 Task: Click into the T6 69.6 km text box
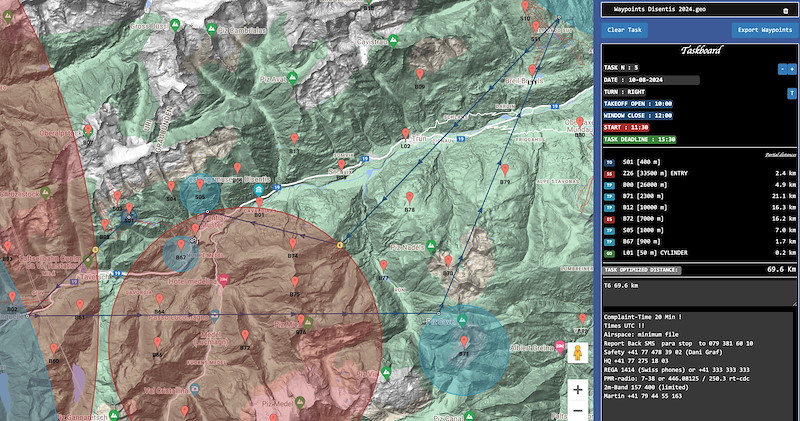tap(699, 293)
